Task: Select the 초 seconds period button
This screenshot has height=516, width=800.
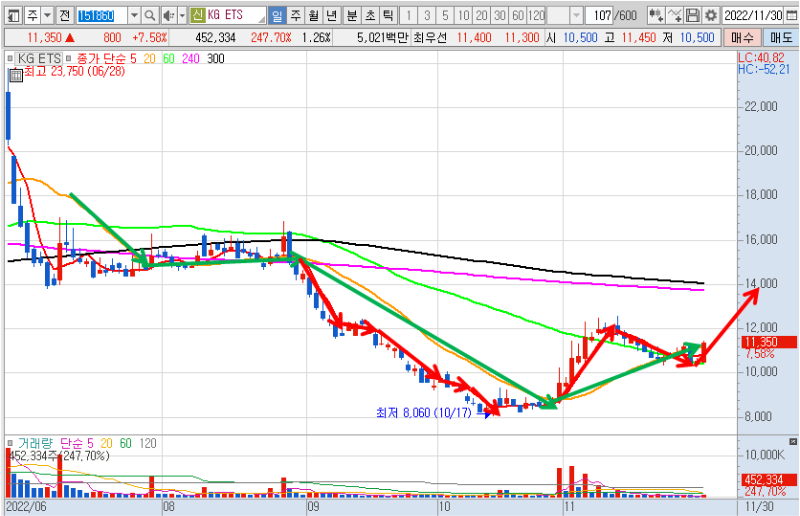Action: click(x=370, y=16)
